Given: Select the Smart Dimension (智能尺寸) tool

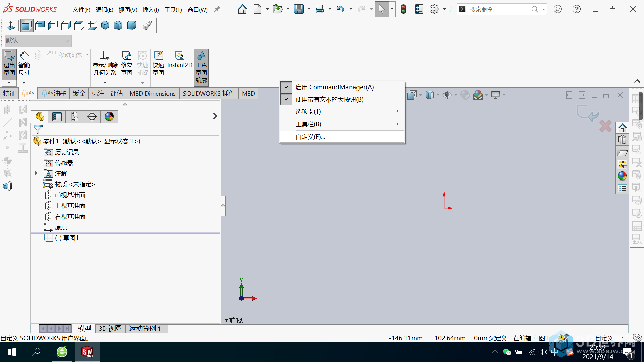Looking at the screenshot, I should point(24,64).
